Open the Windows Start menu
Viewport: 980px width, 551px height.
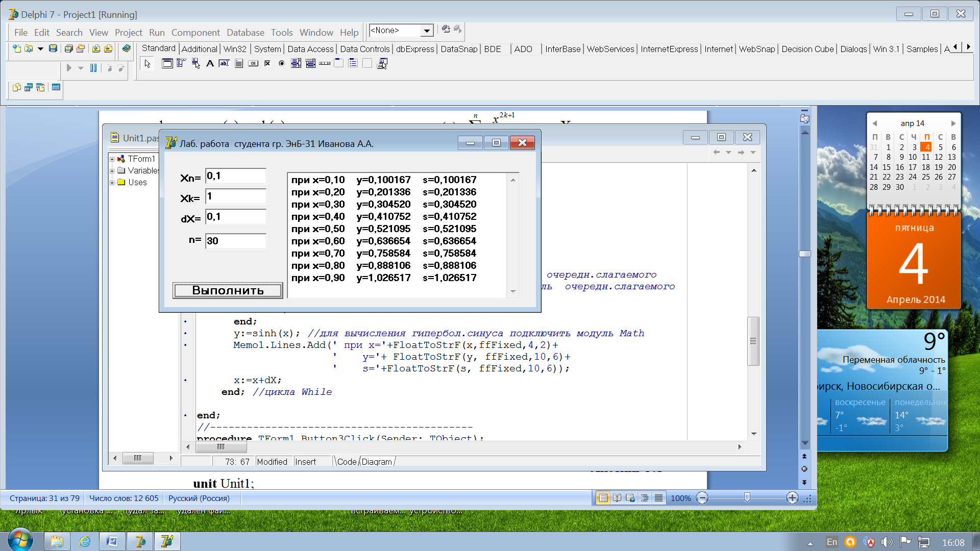click(20, 541)
